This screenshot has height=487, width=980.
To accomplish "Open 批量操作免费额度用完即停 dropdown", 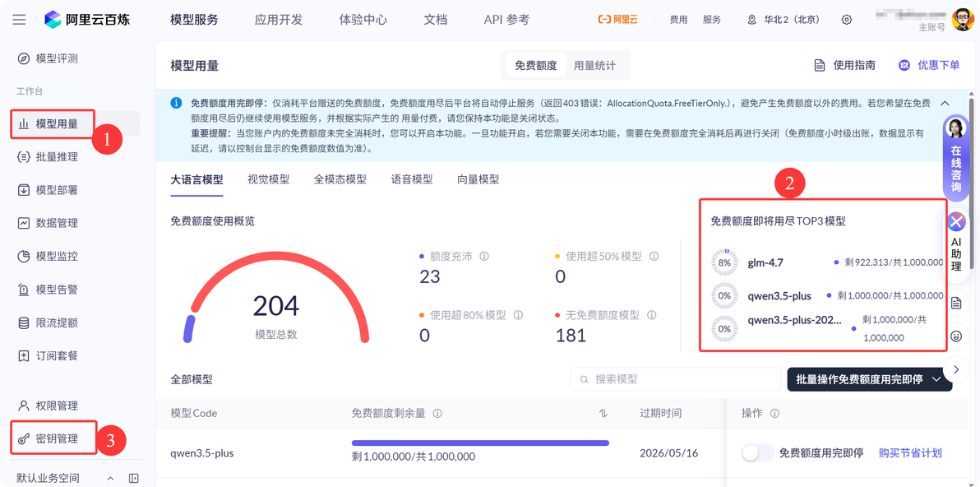I will 869,379.
